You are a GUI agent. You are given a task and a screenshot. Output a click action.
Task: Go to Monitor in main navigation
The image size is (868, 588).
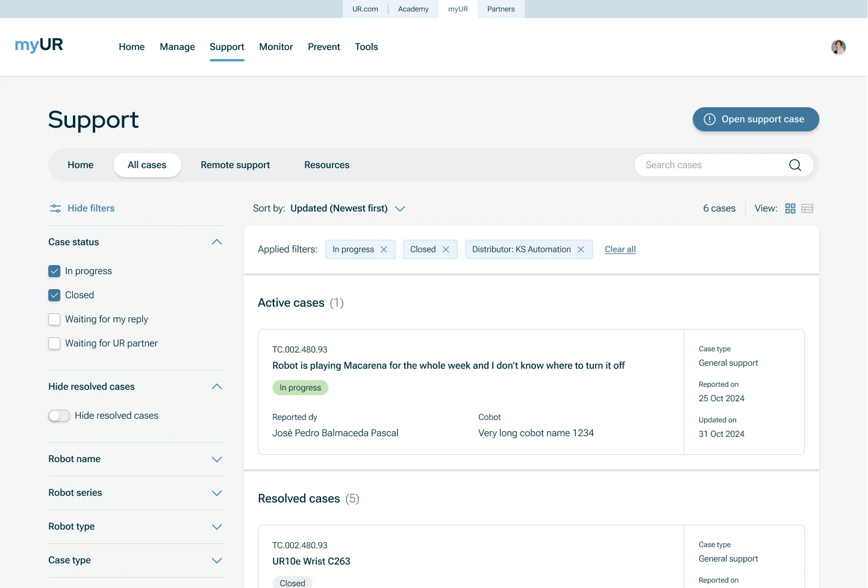[x=276, y=47]
